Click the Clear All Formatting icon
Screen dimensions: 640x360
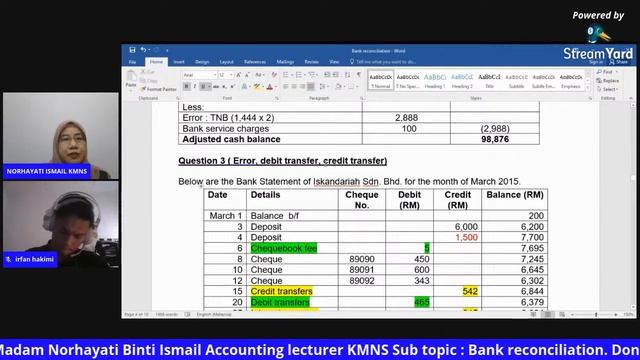[x=274, y=75]
